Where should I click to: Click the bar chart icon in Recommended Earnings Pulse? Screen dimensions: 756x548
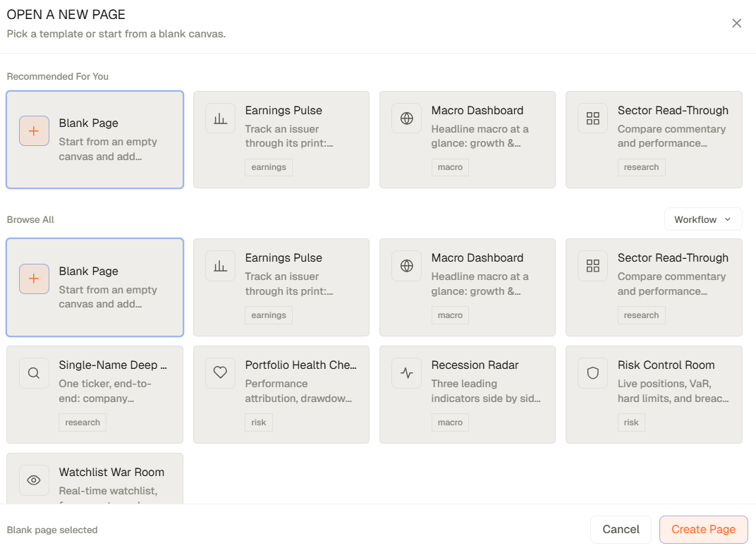click(220, 118)
